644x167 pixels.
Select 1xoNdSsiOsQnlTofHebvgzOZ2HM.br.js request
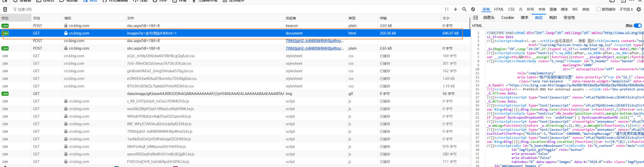click(x=235, y=139)
